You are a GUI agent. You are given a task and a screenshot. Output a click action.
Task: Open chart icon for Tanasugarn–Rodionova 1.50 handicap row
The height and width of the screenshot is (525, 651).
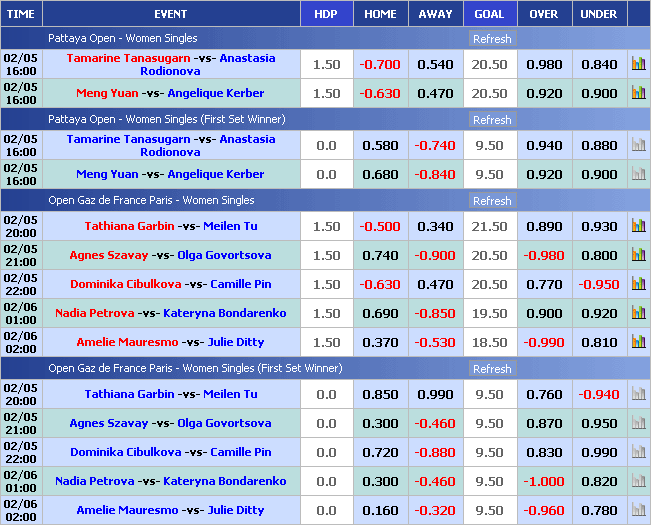point(638,64)
